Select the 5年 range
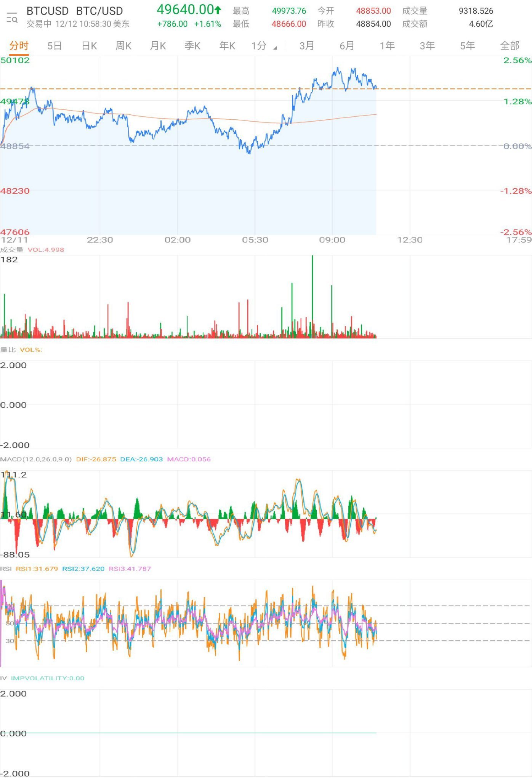 [467, 46]
